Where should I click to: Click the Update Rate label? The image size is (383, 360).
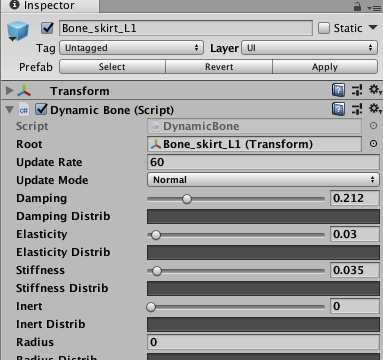(x=49, y=162)
